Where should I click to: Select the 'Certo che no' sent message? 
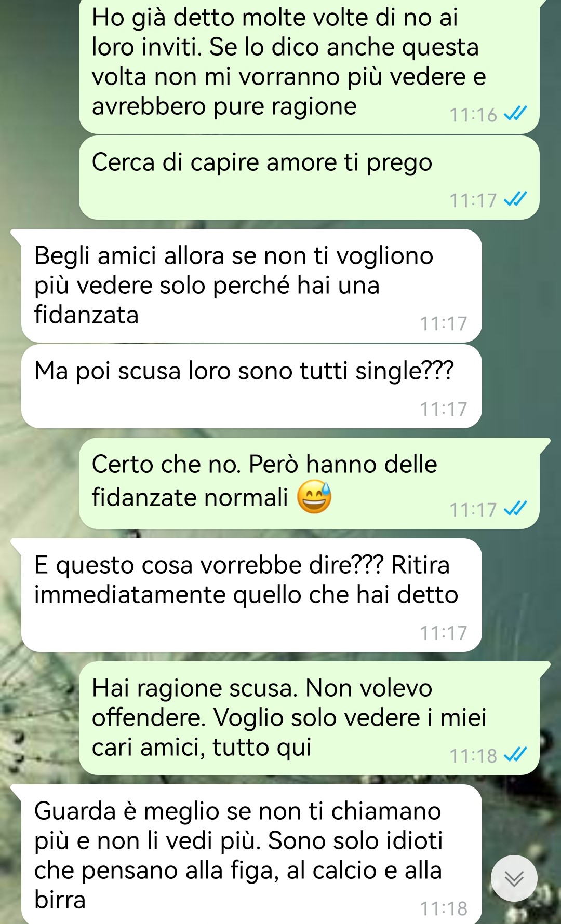(x=309, y=483)
